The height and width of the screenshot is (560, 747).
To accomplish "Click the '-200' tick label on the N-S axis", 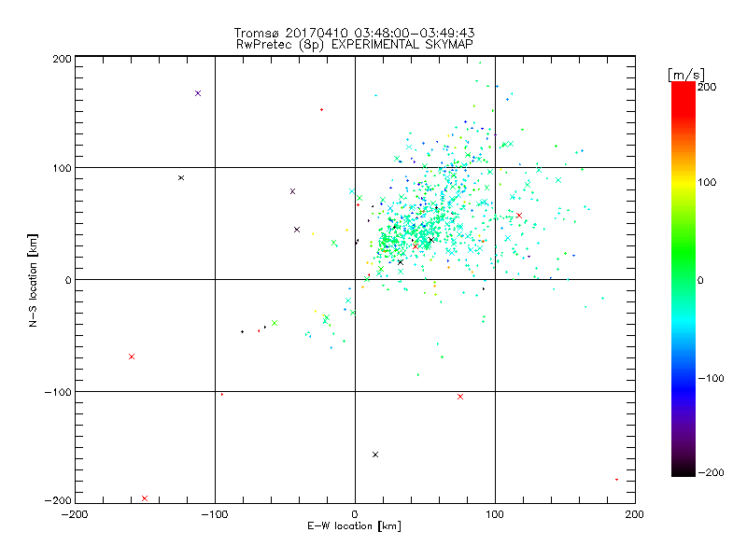I will tap(58, 500).
